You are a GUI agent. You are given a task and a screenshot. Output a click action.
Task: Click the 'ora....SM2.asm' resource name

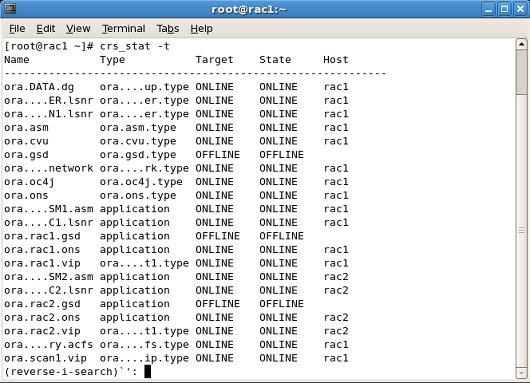[48, 277]
